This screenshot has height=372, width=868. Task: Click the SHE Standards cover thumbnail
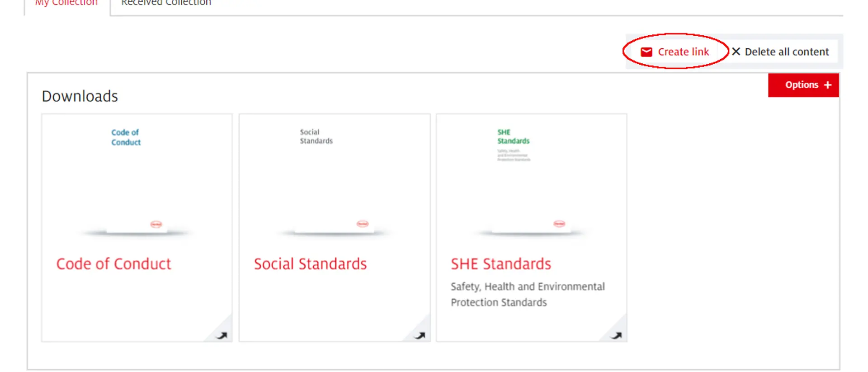point(531,181)
